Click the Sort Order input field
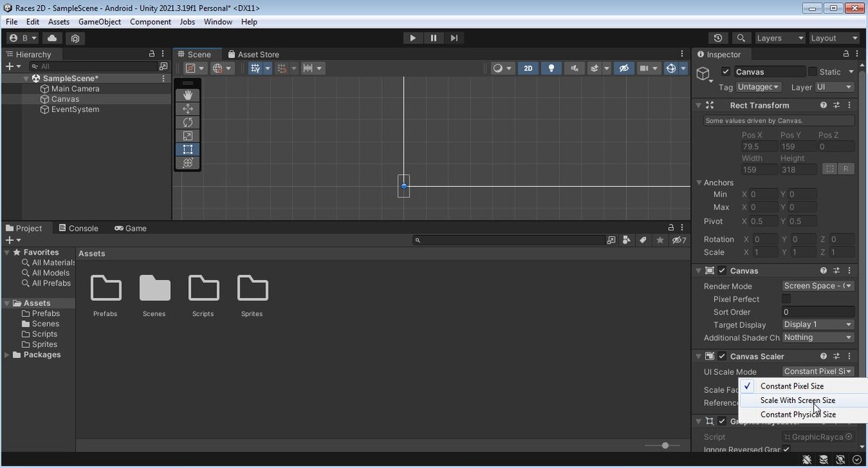The image size is (868, 468). [x=818, y=312]
